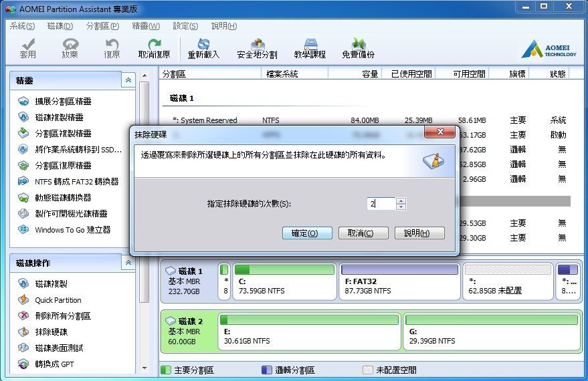This screenshot has width=588, height=381.
Task: Open Windows To Go creator
Action: (x=64, y=230)
